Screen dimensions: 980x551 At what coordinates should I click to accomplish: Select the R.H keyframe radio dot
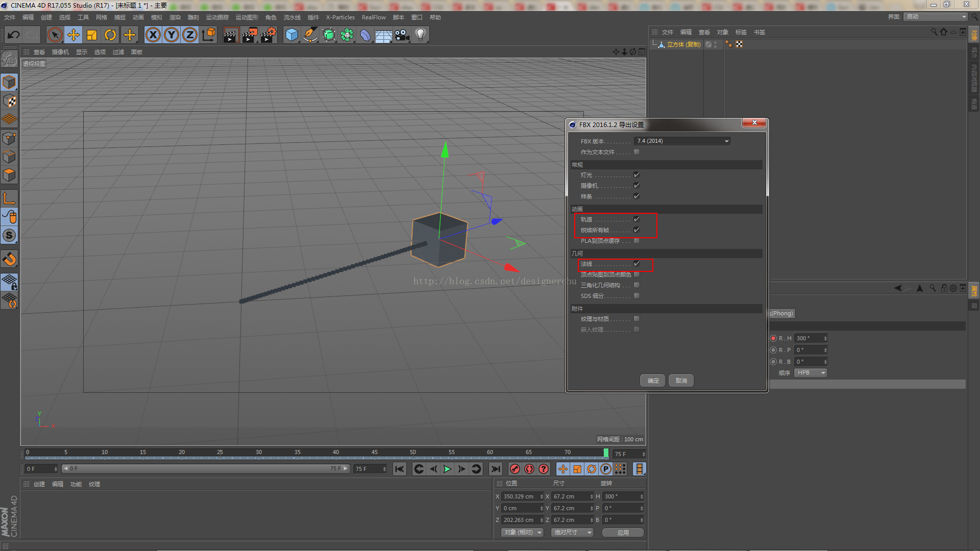tap(773, 338)
